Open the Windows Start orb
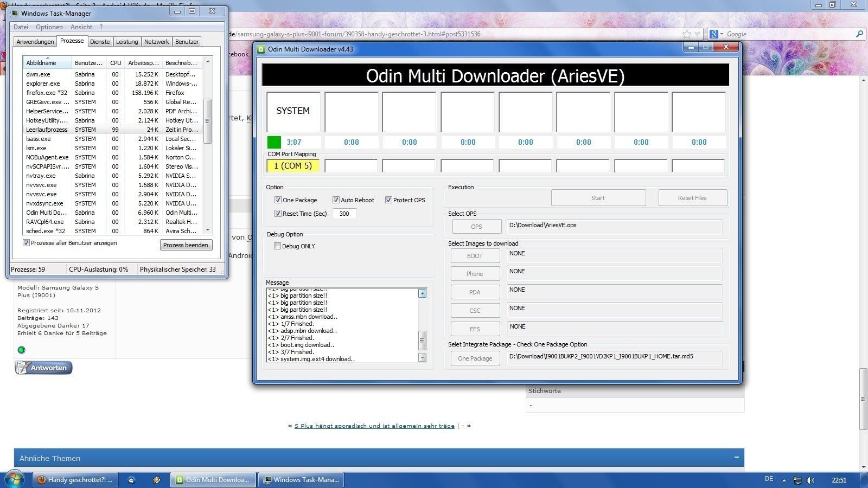This screenshot has width=868, height=488. pyautogui.click(x=15, y=479)
